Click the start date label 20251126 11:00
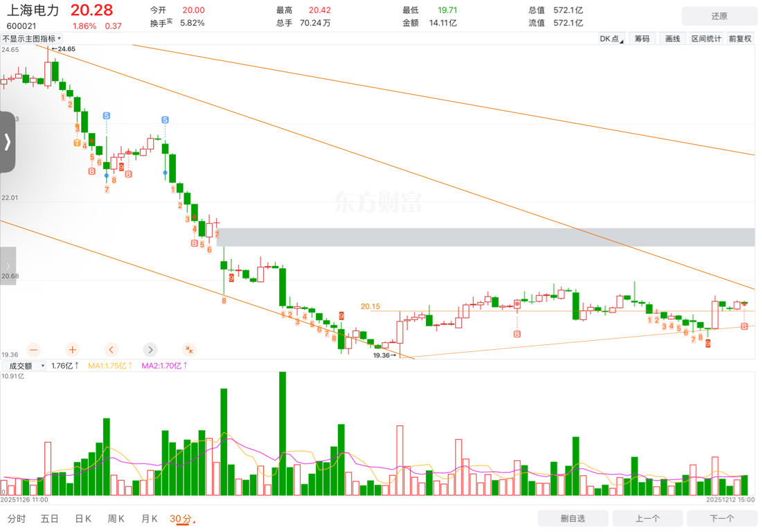 point(24,499)
